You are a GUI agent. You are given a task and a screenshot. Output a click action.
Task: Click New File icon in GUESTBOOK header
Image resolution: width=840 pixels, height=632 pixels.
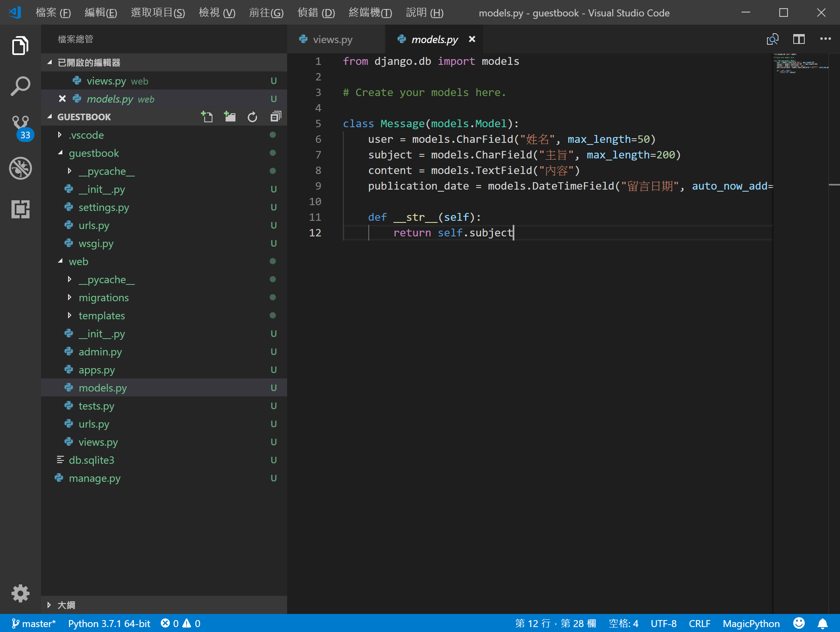(207, 117)
